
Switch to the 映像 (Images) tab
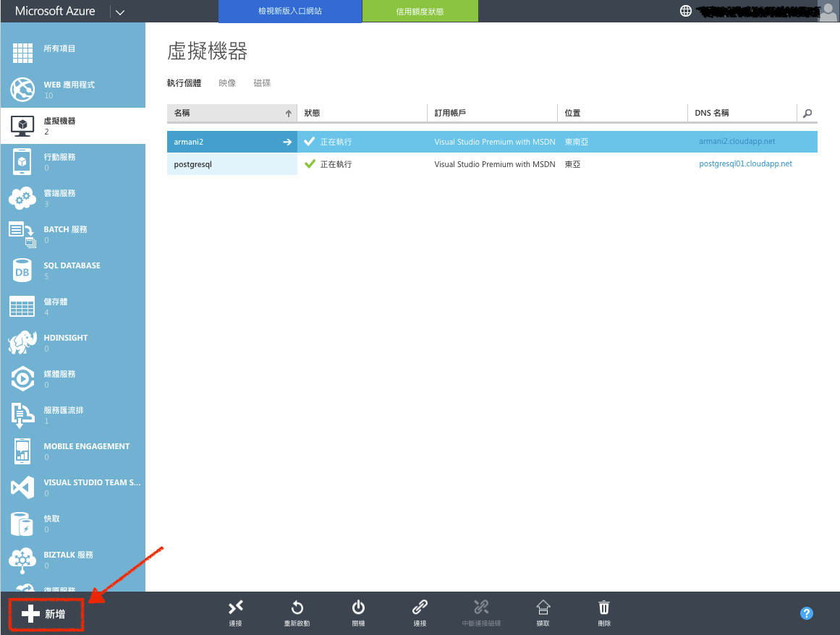click(x=226, y=82)
